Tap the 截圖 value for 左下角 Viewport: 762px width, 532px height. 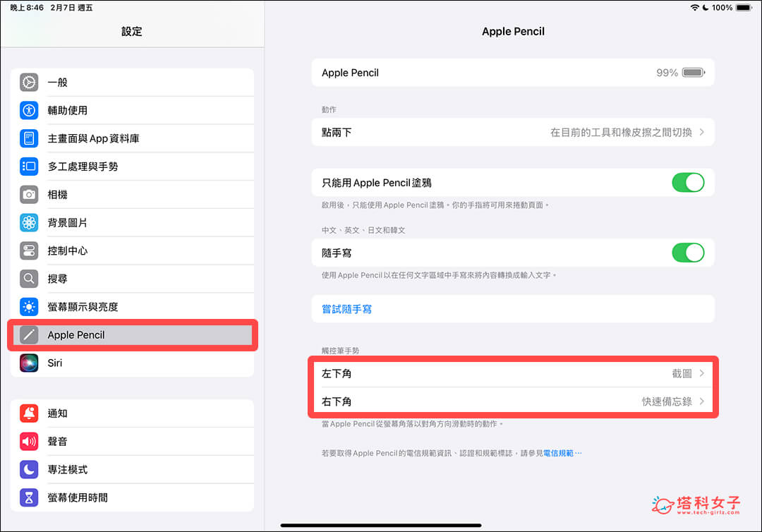click(x=682, y=373)
